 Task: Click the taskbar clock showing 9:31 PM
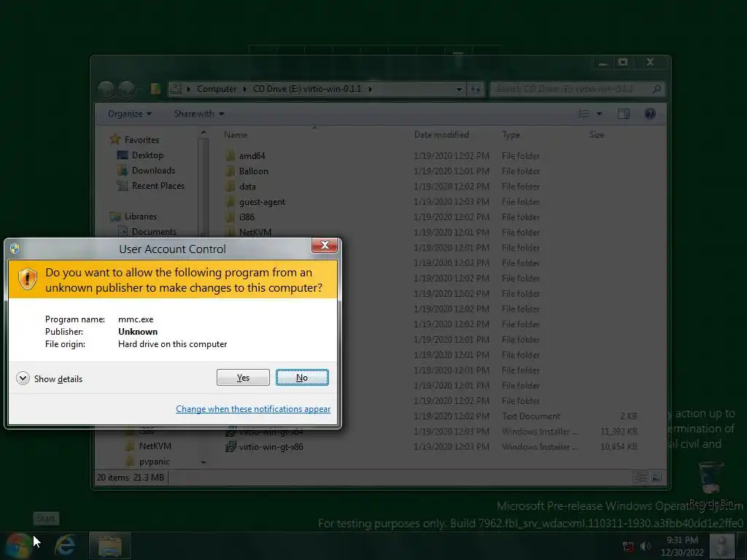click(x=682, y=546)
